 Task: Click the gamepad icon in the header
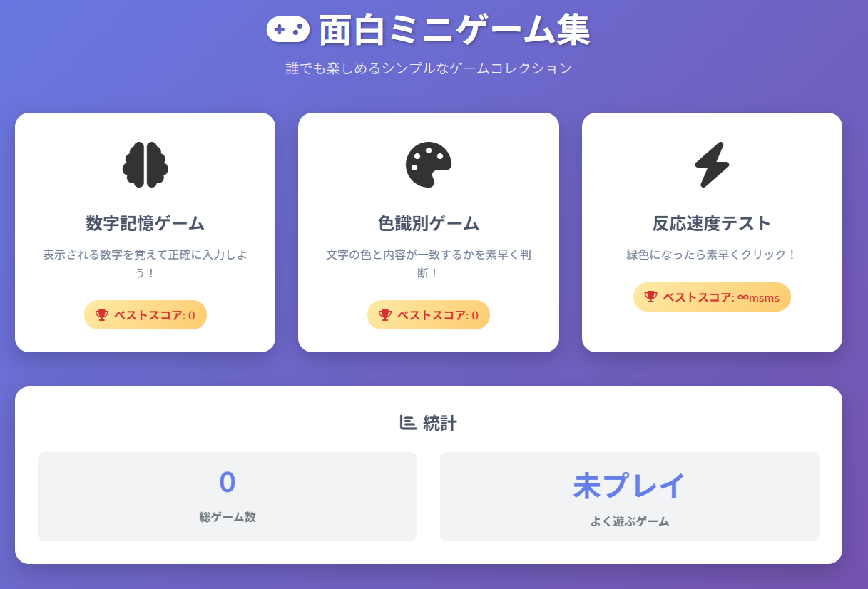pyautogui.click(x=287, y=29)
